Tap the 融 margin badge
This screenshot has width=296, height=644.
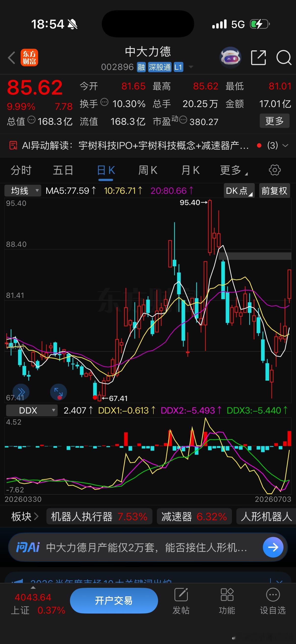click(141, 67)
